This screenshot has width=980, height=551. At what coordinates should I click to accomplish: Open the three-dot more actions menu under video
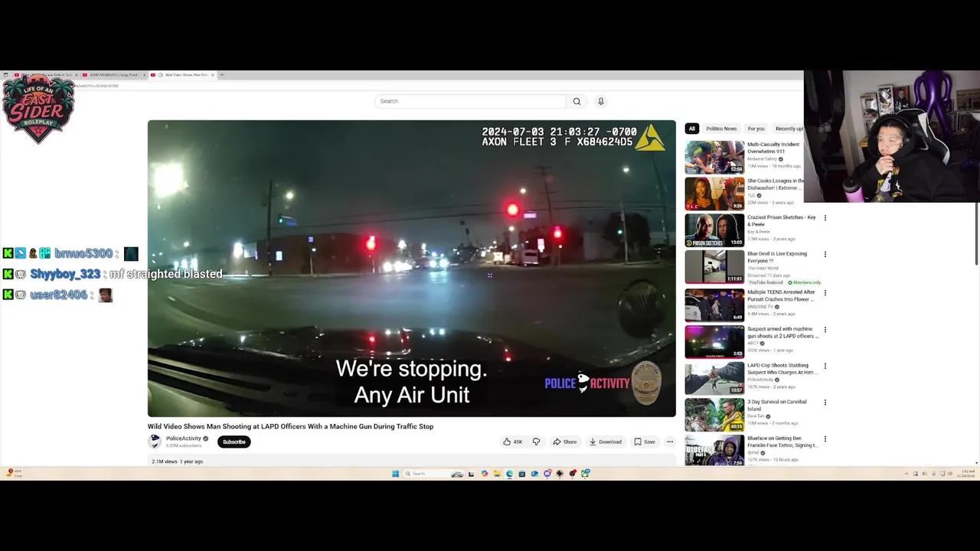pyautogui.click(x=670, y=442)
